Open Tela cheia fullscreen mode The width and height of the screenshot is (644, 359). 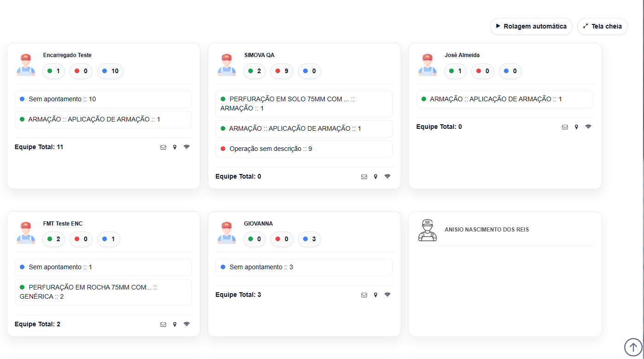tap(602, 26)
